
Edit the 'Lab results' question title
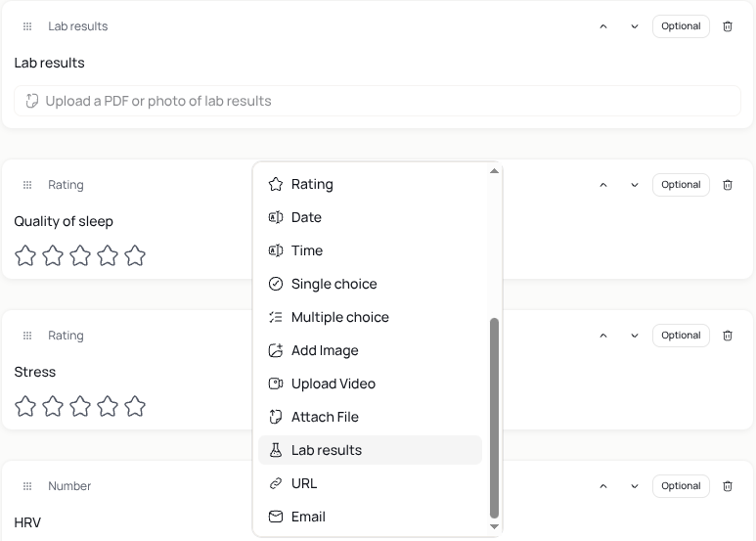pos(49,63)
